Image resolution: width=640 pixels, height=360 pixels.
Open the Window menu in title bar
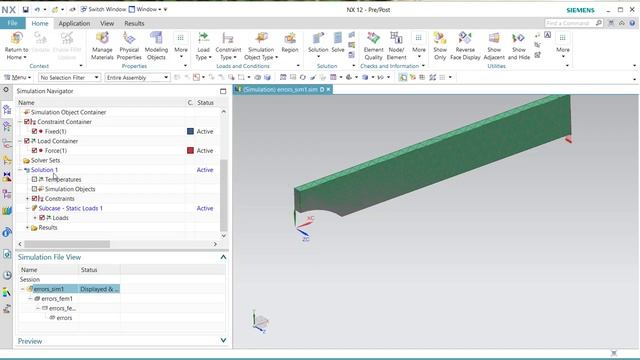click(x=146, y=9)
